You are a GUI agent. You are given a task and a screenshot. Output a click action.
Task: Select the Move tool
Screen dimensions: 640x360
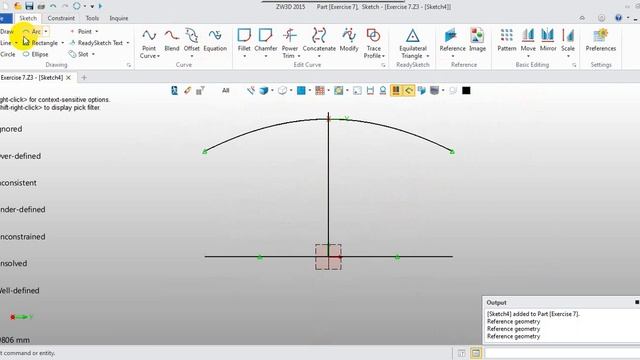(528, 40)
